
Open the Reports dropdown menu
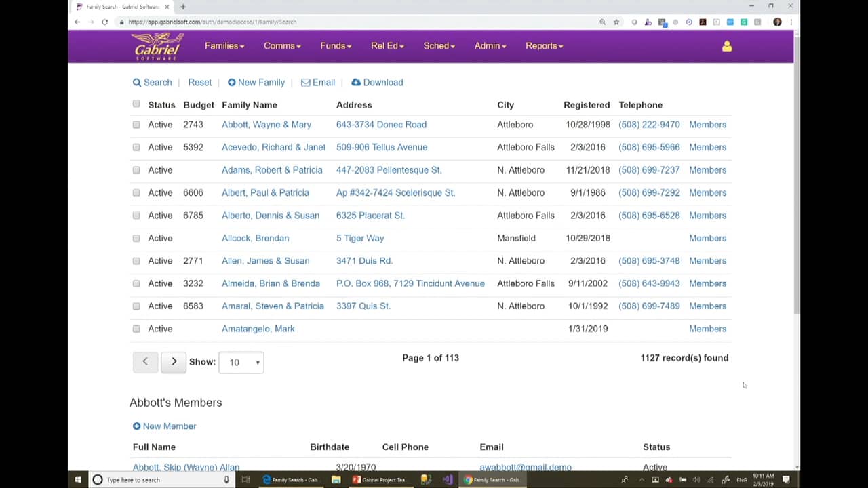545,46
